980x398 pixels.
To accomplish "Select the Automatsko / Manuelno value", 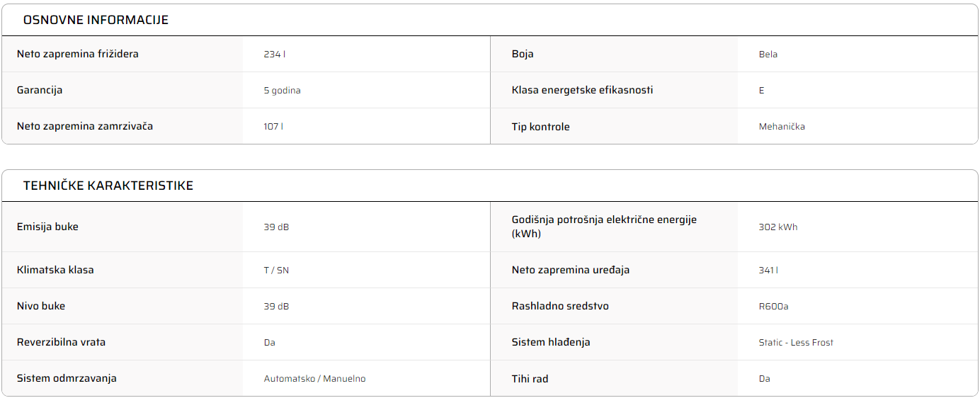I will click(x=314, y=379).
